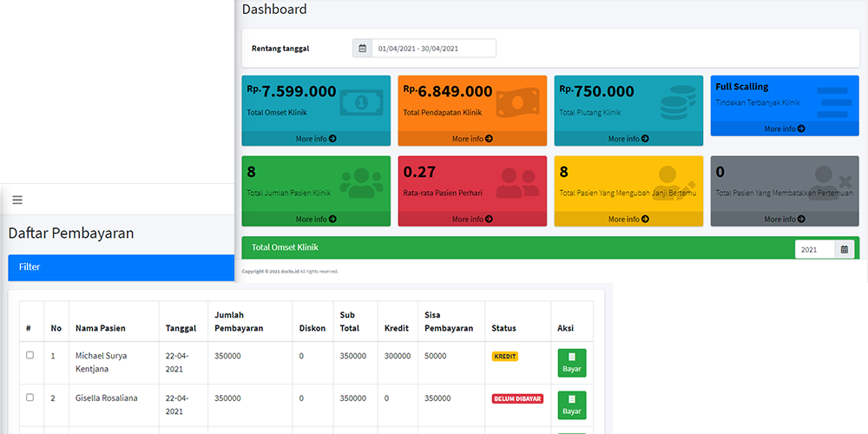This screenshot has width=868, height=434.
Task: Open More info on Full Scalling card
Action: point(784,128)
